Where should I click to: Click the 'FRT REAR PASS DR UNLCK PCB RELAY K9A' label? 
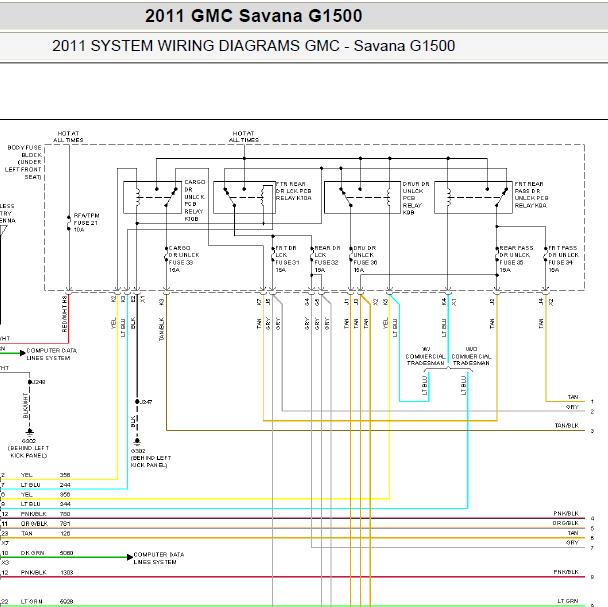pos(531,195)
